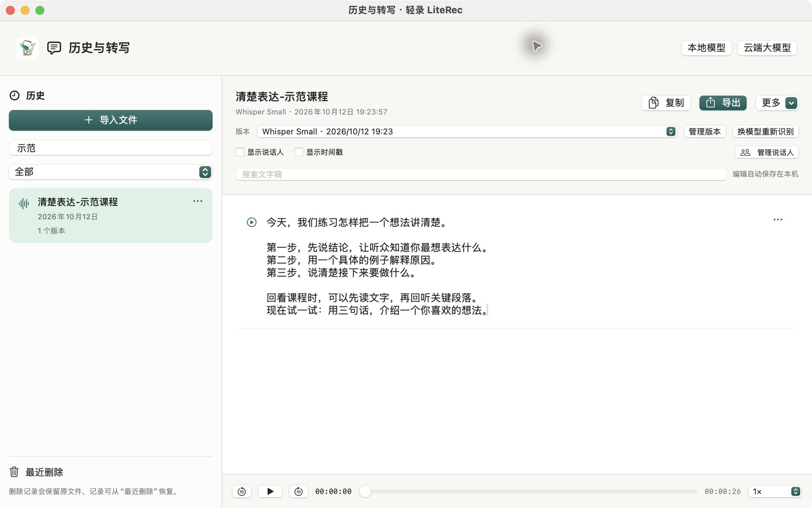Export transcript using 导出 button
The width and height of the screenshot is (812, 508).
pos(723,103)
